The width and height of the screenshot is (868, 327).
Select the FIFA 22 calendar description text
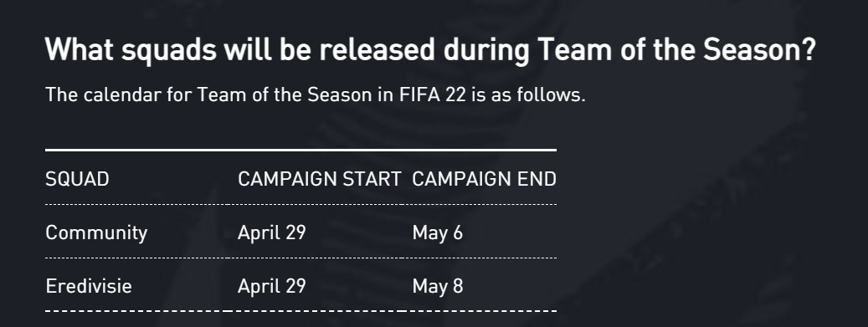[315, 95]
